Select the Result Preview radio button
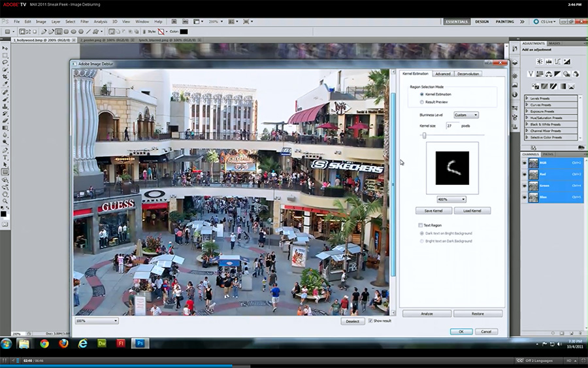Screen dimensions: 588x368 click(422, 102)
